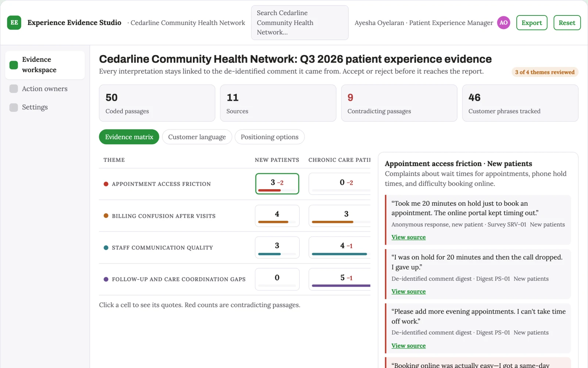Select Staff communication Chronic care cell
Image resolution: width=588 pixels, height=368 pixels.
point(340,247)
